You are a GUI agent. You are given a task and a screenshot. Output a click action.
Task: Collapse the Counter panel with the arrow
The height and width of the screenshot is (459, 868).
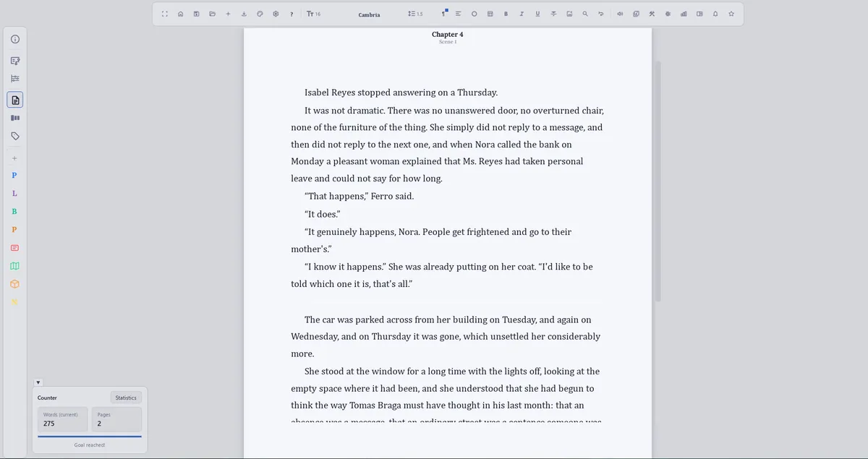(38, 382)
